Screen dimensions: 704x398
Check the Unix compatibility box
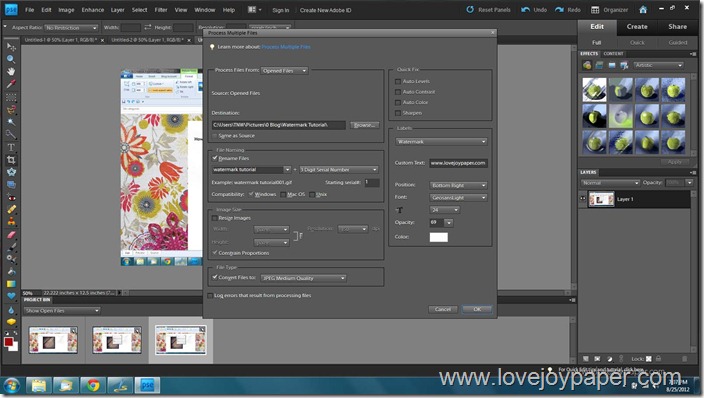(x=312, y=195)
